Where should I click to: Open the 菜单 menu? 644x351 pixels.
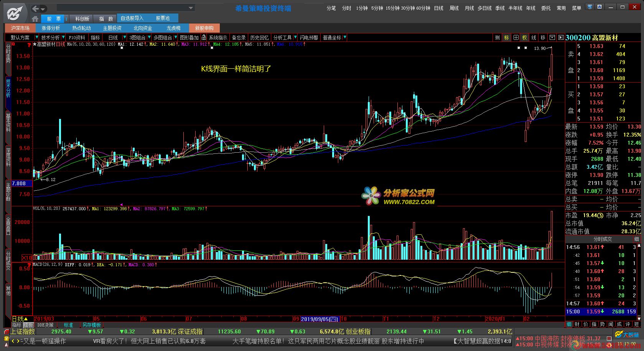point(576,8)
